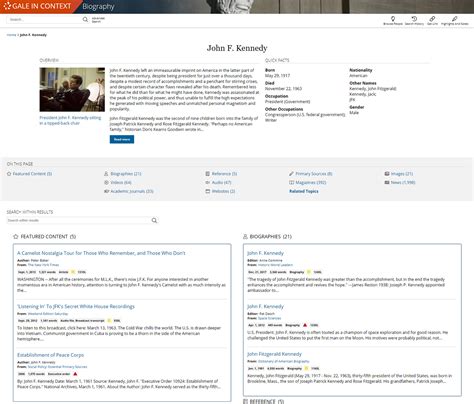
Task: Open Listening In To JFK's Secret Recordings
Action: point(76,306)
